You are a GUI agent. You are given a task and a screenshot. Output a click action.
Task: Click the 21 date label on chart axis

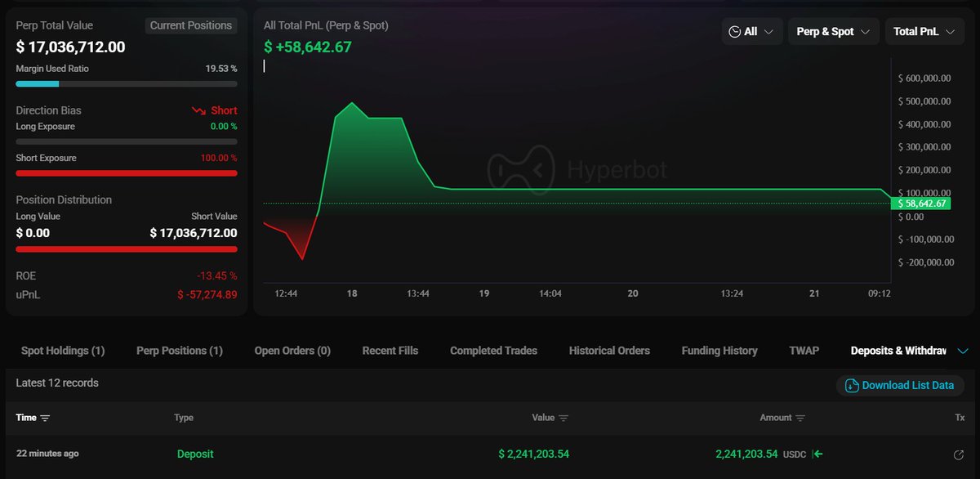coord(814,293)
